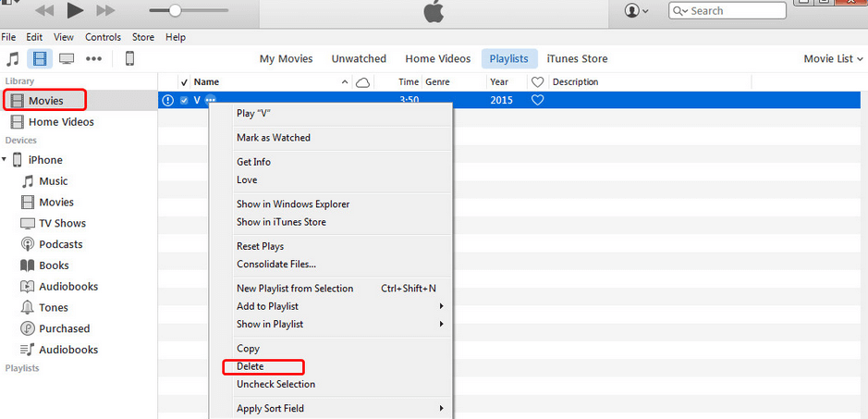Switch to the My Movies tab

coord(287,59)
